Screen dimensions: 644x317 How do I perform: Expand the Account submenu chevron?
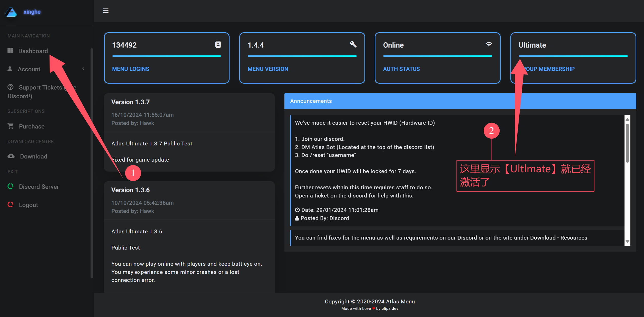tap(83, 69)
